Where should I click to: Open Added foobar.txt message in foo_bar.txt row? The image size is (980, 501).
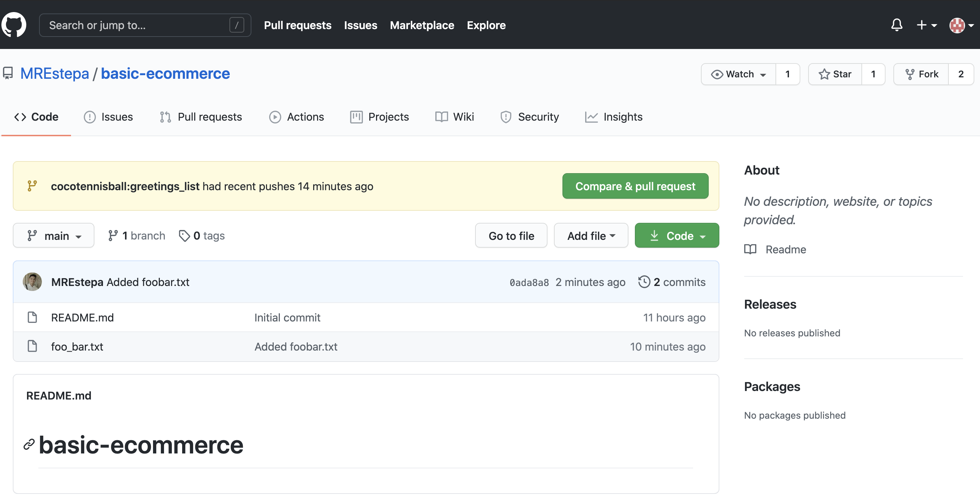coord(296,347)
